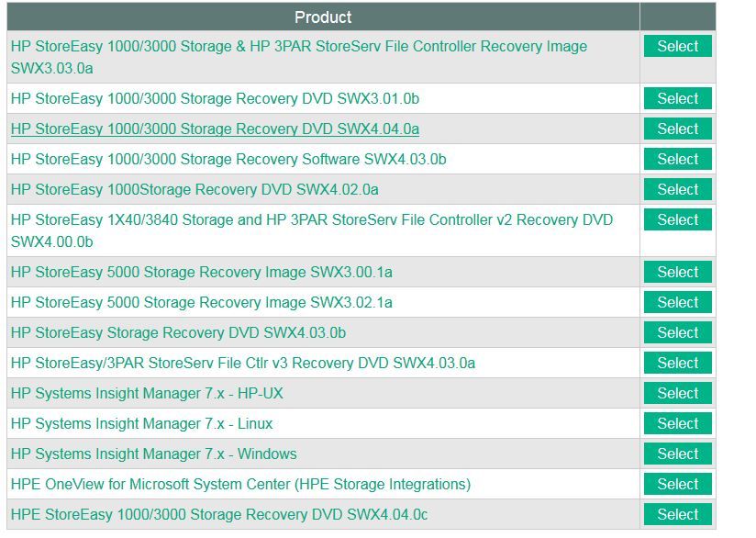The width and height of the screenshot is (756, 538).
Task: Click Select for Recovery DVD SWX4.00.0b row
Action: coord(677,219)
